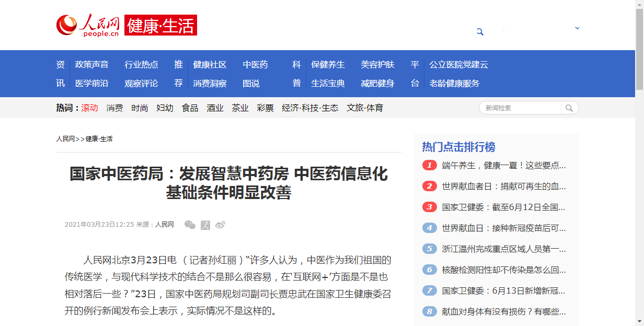The image size is (644, 326).
Task: Open ranking item 国家卫健委：截至6月12日全国
Action: click(504, 207)
